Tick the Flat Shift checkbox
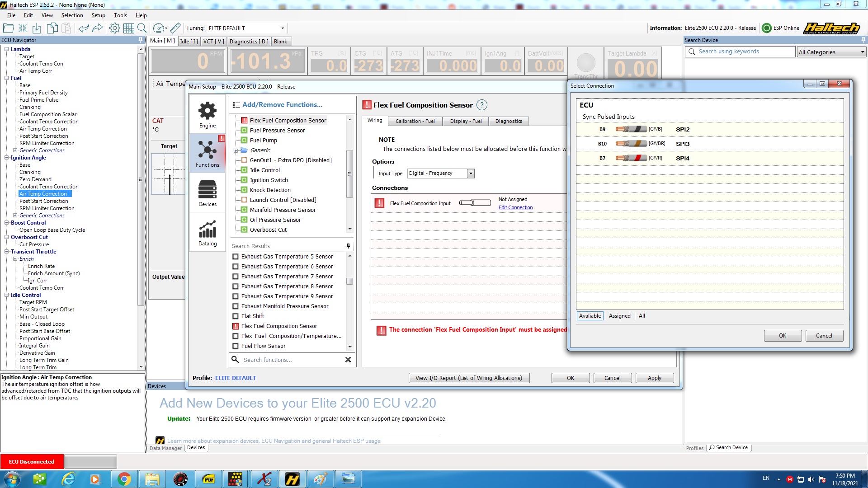868x488 pixels. 236,316
